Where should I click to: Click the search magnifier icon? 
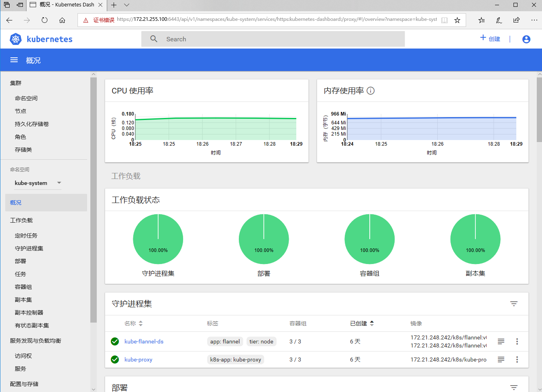point(154,39)
